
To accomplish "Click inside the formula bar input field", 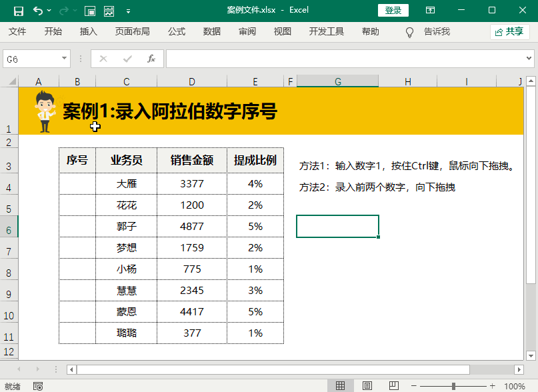I will tap(347, 59).
